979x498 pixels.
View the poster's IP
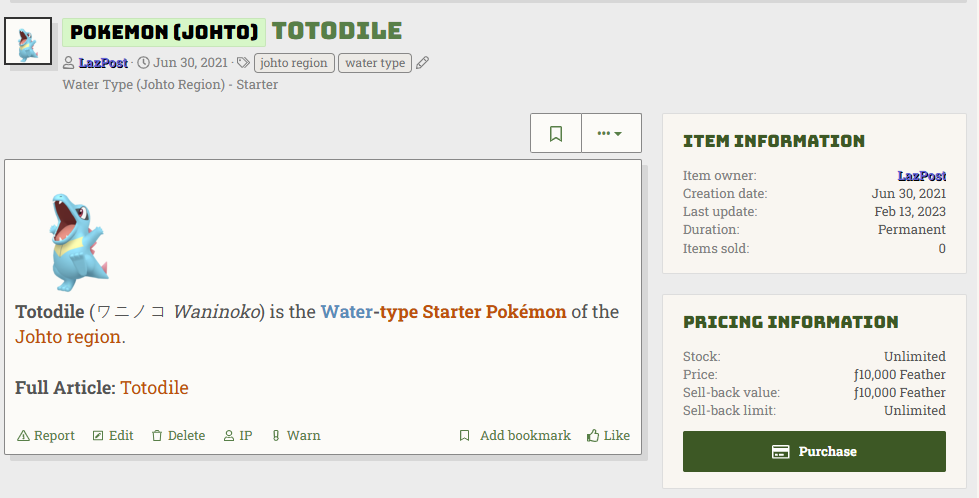click(x=238, y=436)
